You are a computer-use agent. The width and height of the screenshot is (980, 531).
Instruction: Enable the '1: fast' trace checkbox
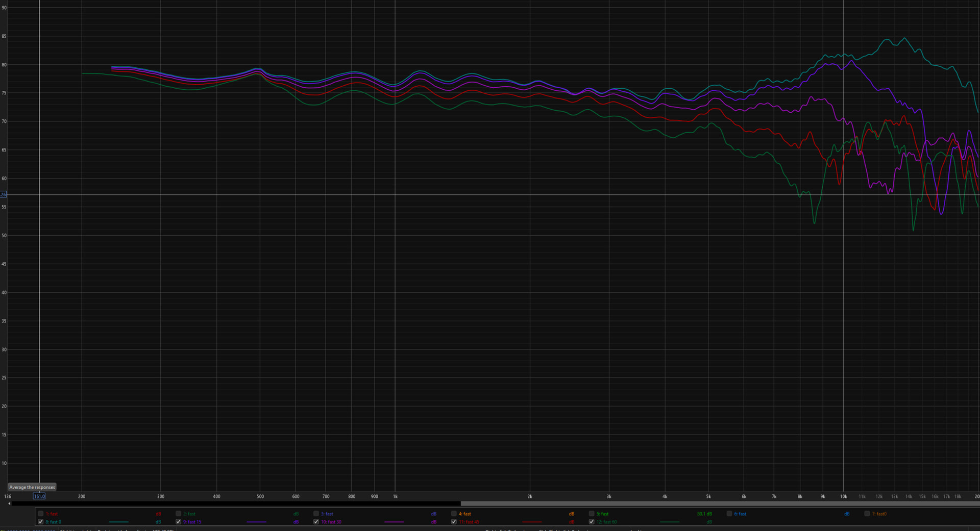(x=41, y=514)
